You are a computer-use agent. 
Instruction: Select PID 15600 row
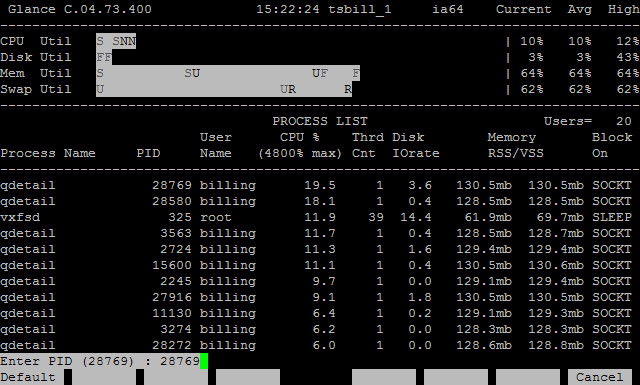[x=316, y=265]
